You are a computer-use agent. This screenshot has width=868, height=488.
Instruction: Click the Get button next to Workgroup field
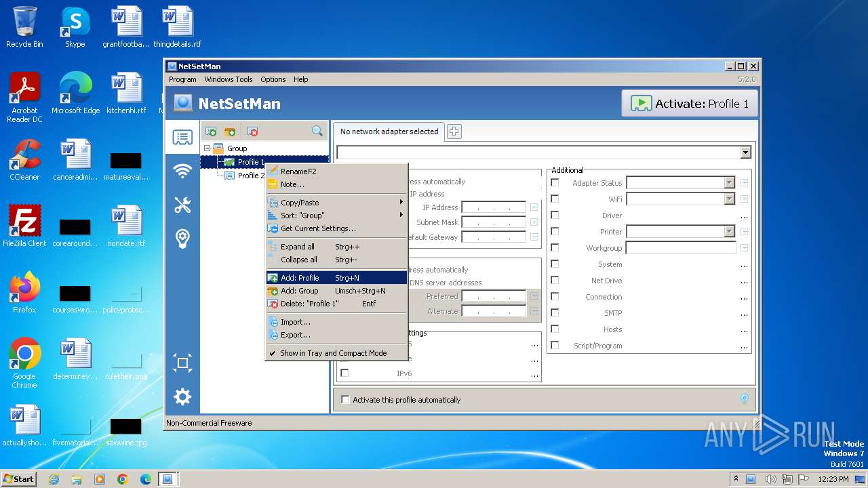click(x=744, y=247)
